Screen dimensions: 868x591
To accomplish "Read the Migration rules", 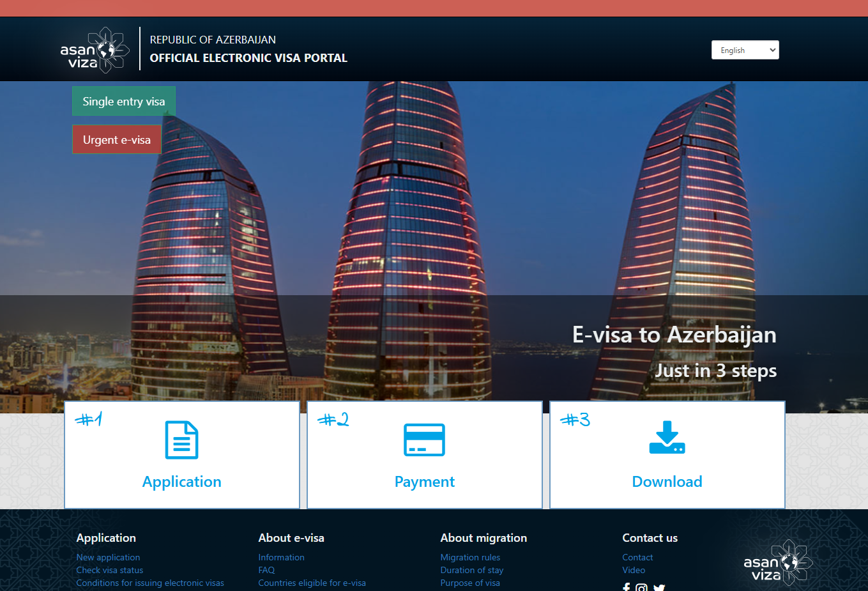I will 470,557.
